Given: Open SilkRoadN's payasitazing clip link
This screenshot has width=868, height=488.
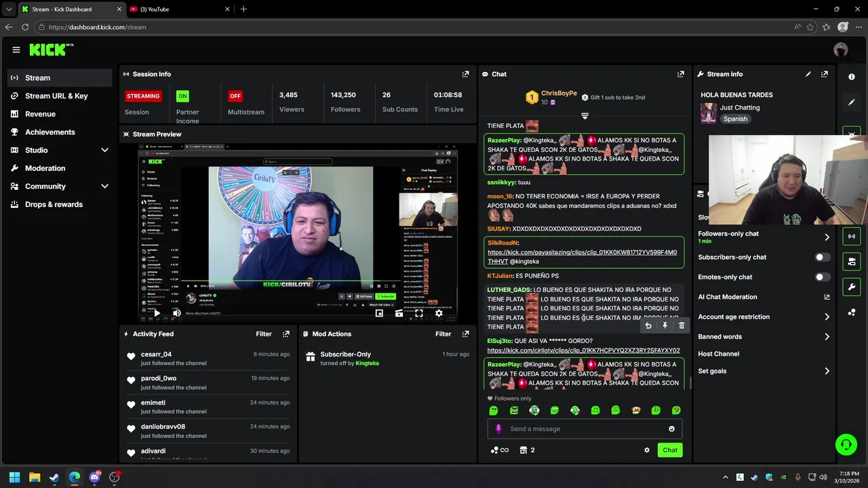Looking at the screenshot, I should click(582, 257).
